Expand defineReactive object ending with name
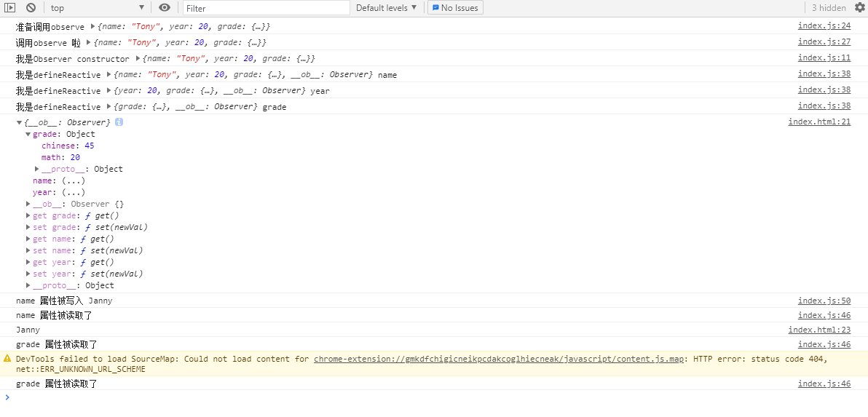 click(x=108, y=74)
